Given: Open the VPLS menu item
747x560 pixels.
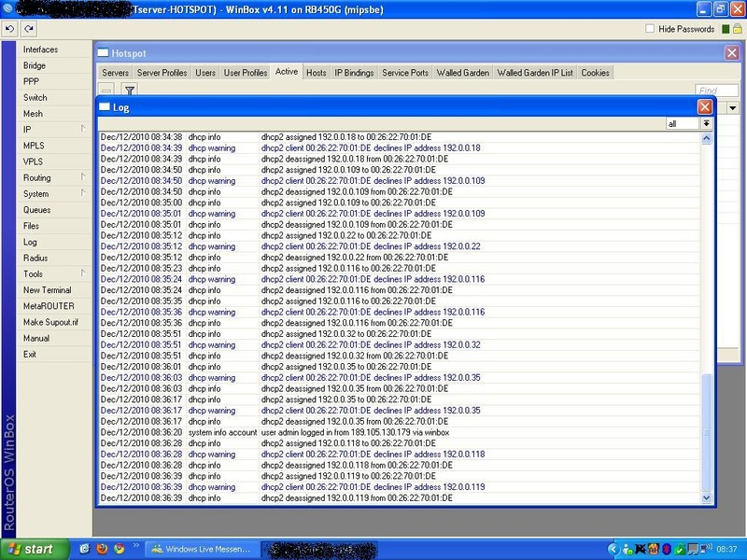Looking at the screenshot, I should (x=33, y=161).
